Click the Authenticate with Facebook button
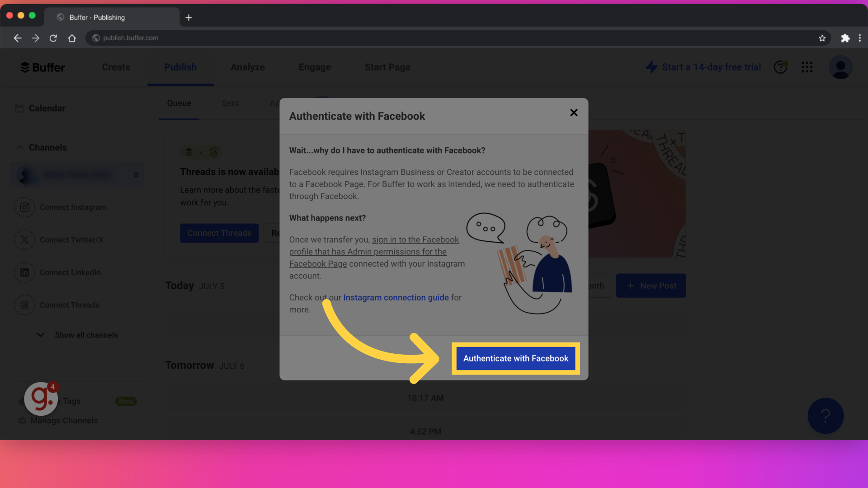The image size is (868, 488). click(516, 358)
